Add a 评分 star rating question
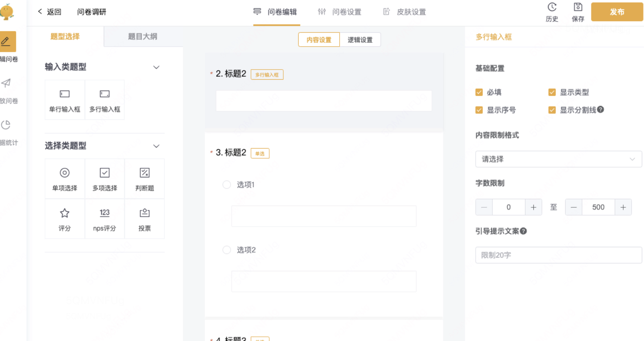This screenshot has height=341, width=644. [65, 219]
